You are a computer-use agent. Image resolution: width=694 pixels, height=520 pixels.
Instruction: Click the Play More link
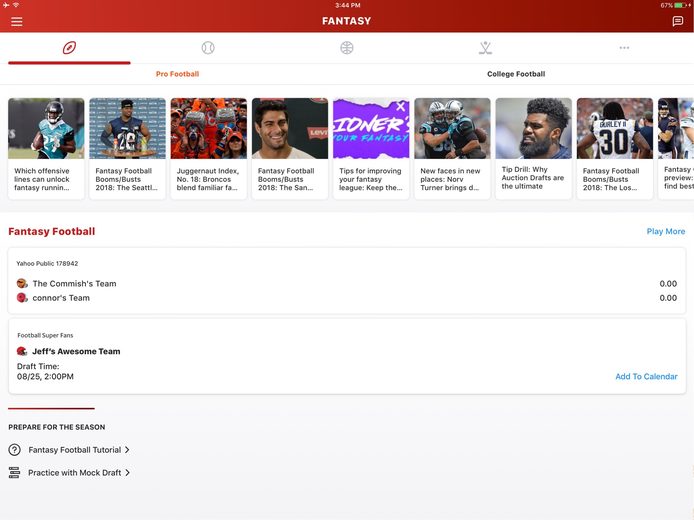[x=666, y=231]
